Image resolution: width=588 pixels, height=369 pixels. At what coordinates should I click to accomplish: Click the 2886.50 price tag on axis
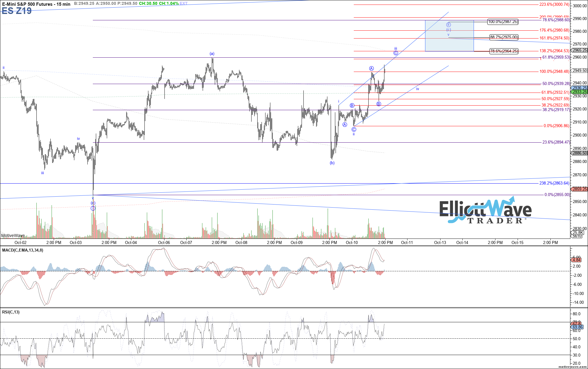tap(580, 153)
